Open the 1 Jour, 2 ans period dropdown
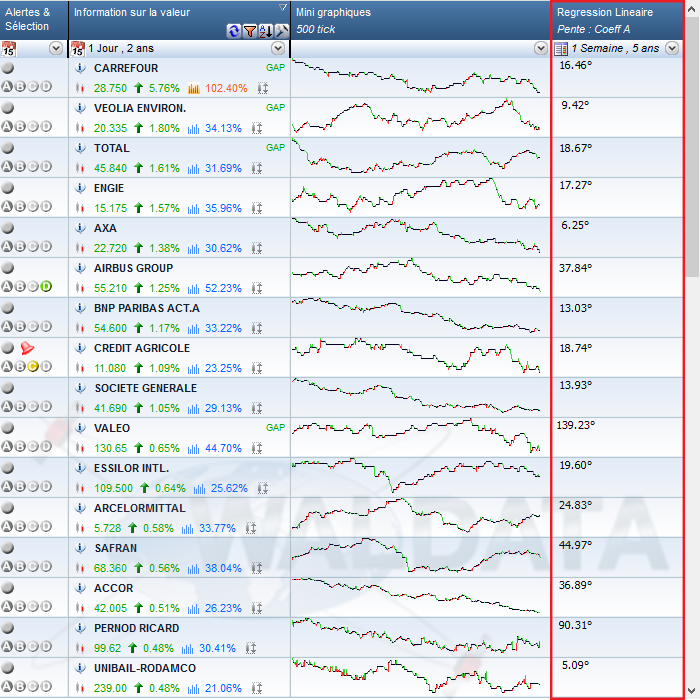 coord(278,48)
